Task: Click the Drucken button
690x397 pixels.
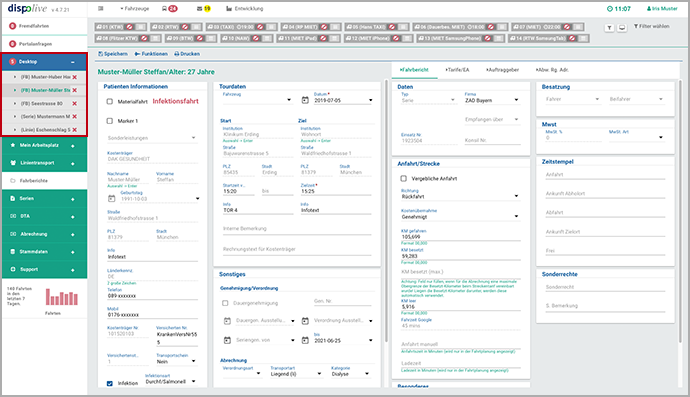Action: (x=187, y=54)
